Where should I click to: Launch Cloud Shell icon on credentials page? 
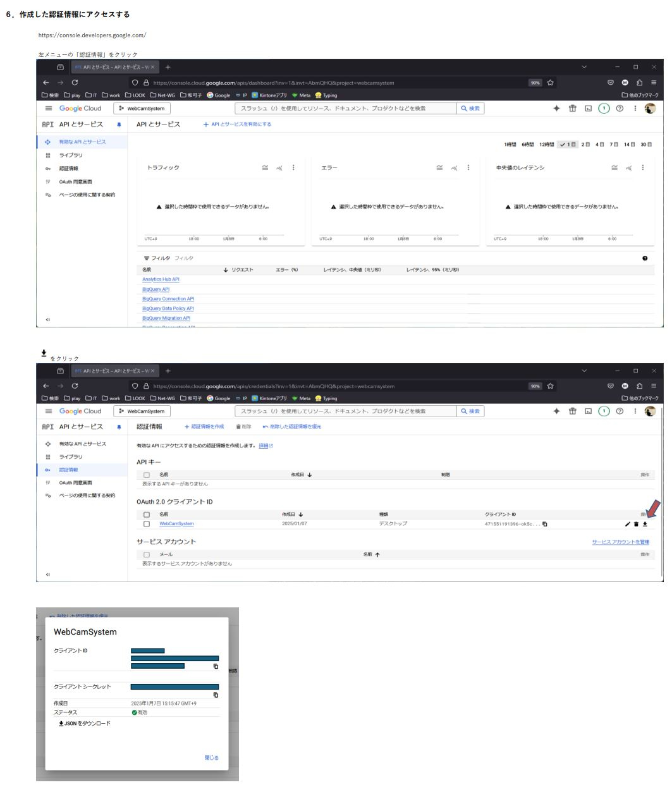(588, 411)
